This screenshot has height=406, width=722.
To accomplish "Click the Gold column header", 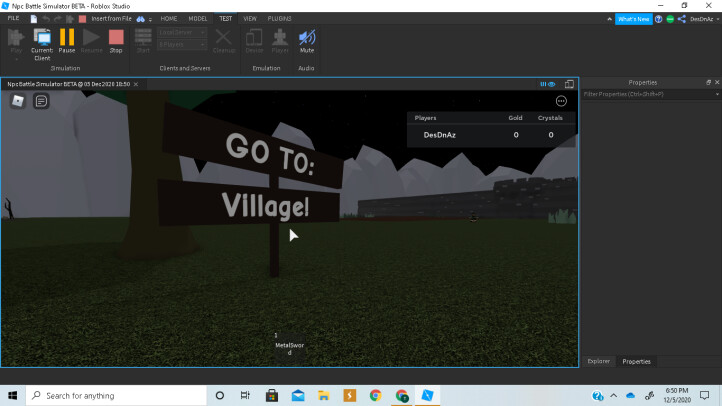I will pos(515,118).
